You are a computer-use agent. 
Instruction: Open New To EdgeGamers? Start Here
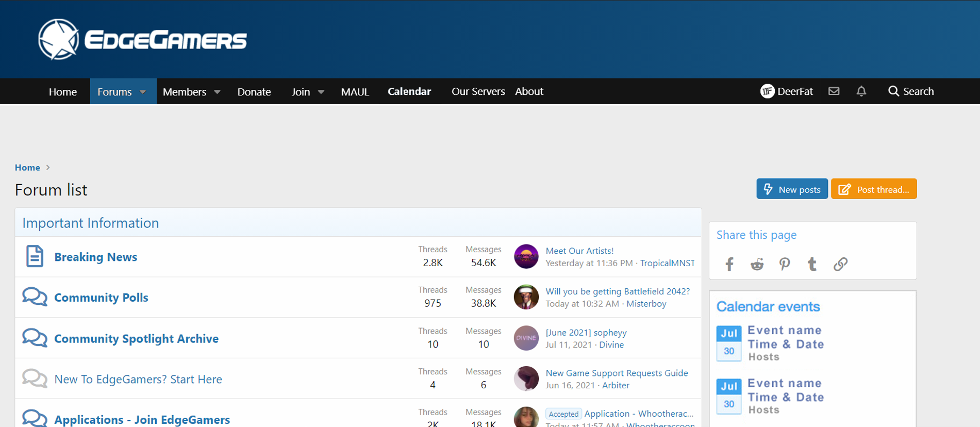138,379
